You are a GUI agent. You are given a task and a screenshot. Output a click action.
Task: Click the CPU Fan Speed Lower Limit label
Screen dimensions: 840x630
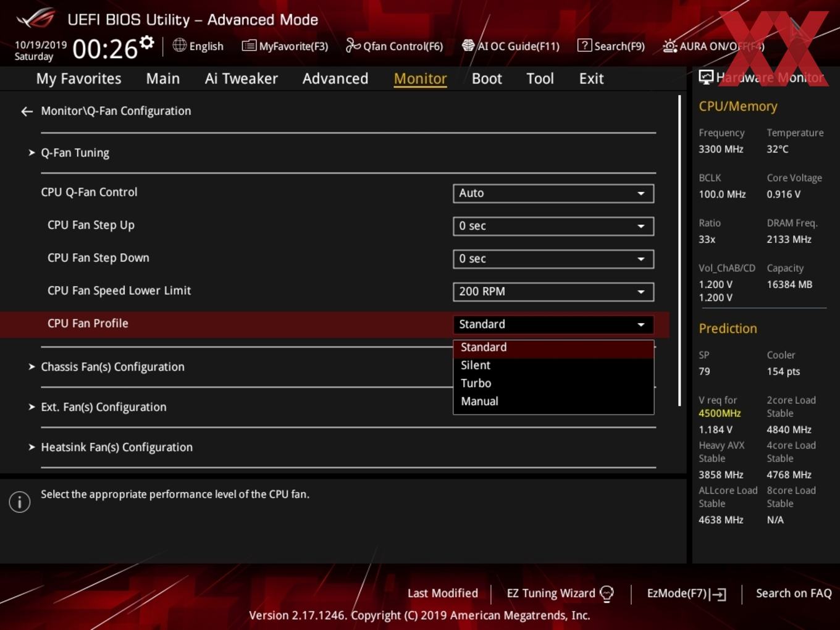[x=119, y=291]
